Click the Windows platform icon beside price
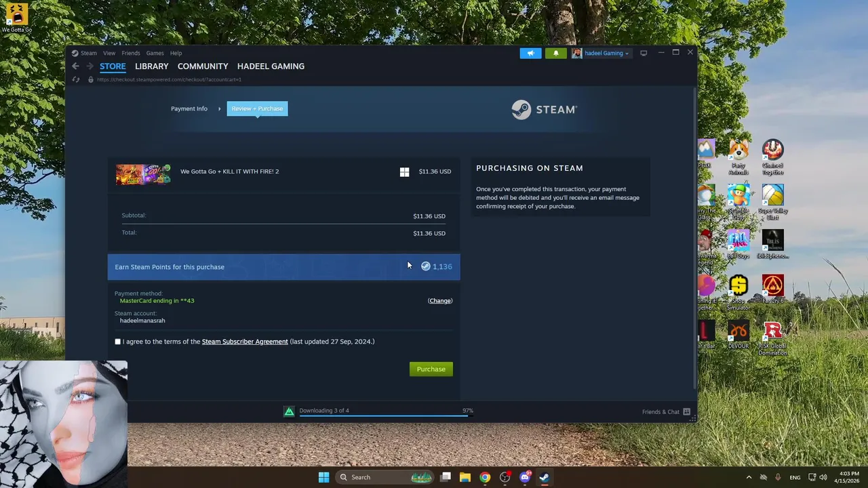Screen dimensions: 868x488 click(404, 172)
